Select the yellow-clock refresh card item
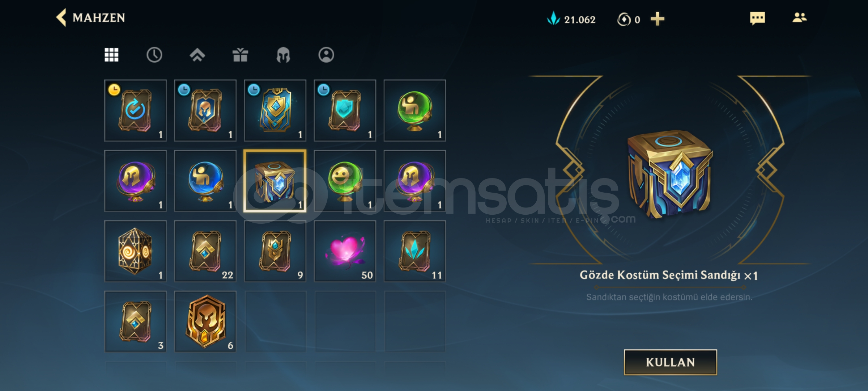This screenshot has height=391, width=868. [136, 111]
